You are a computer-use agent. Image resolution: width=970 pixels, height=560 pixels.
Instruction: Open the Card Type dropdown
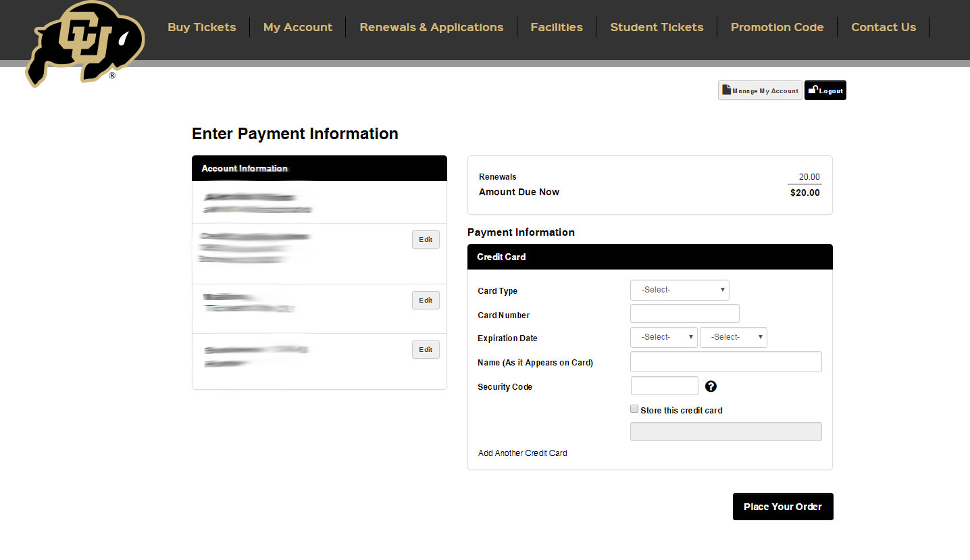(680, 290)
